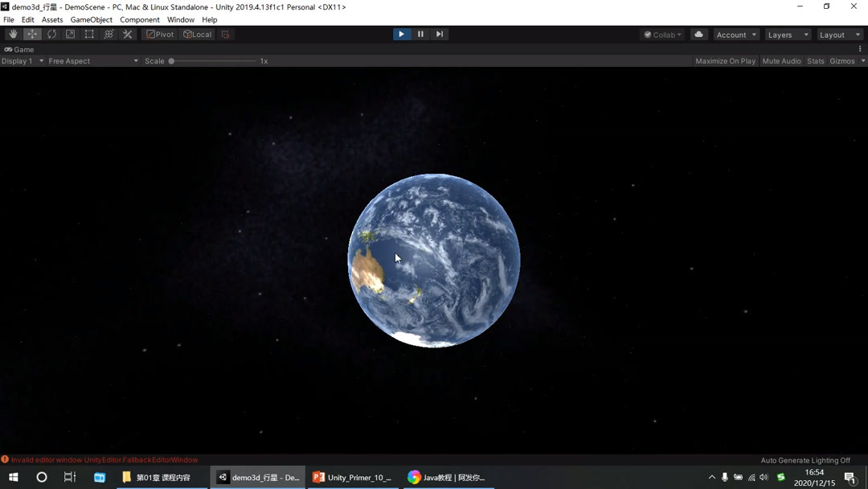This screenshot has width=868, height=489.
Task: Open the GameObject menu
Action: coord(91,19)
